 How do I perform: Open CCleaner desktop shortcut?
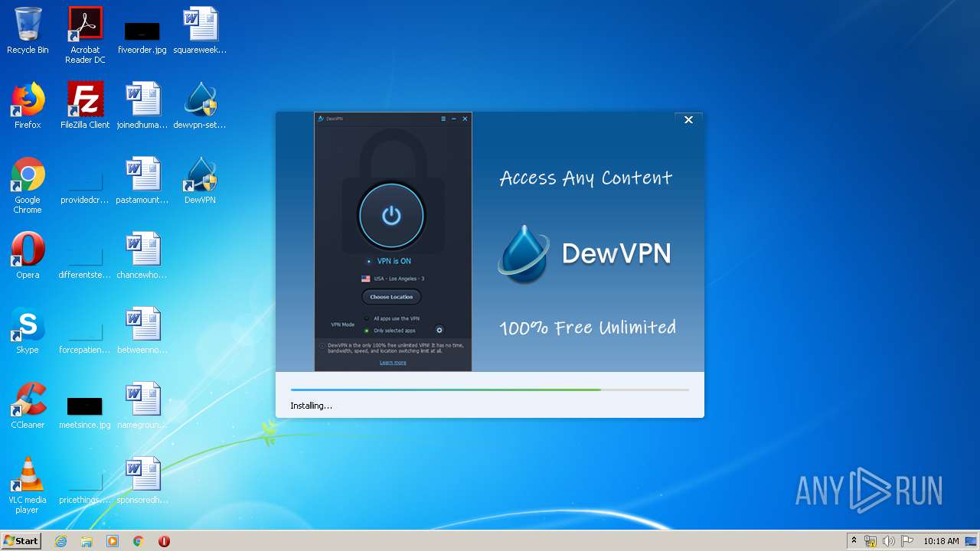pyautogui.click(x=28, y=406)
